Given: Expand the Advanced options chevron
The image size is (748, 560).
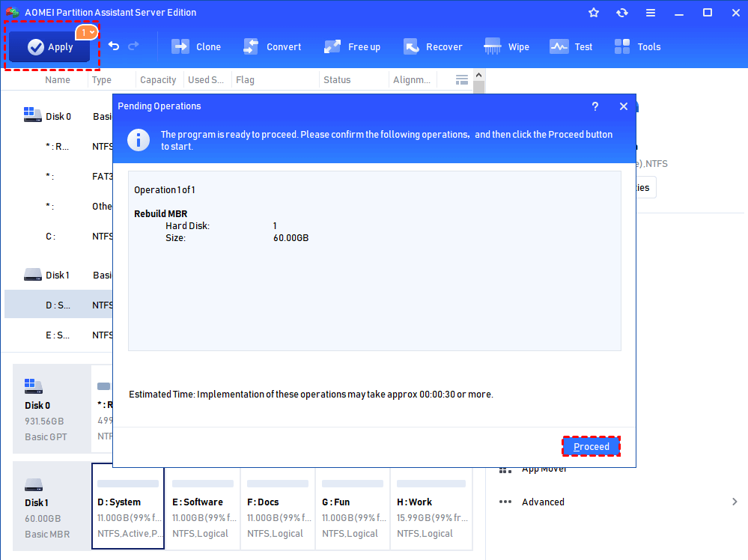Looking at the screenshot, I should tap(735, 502).
